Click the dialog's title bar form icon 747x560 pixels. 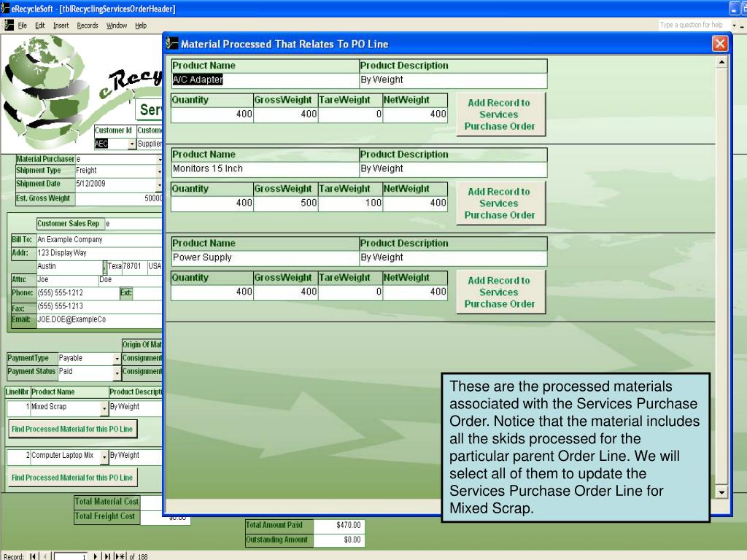172,44
